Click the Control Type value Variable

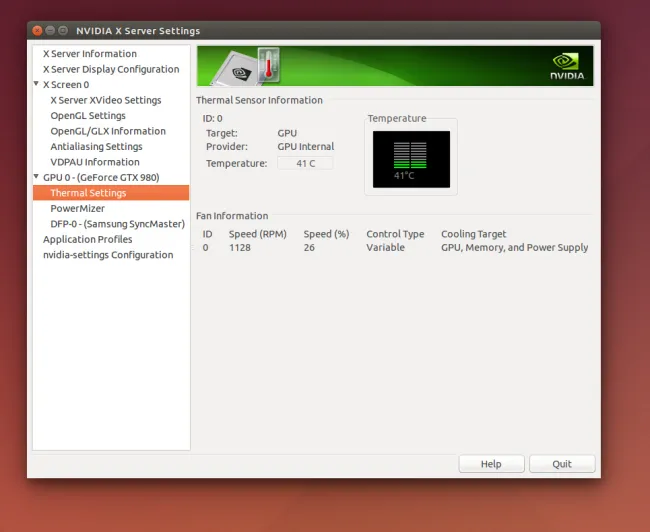385,248
